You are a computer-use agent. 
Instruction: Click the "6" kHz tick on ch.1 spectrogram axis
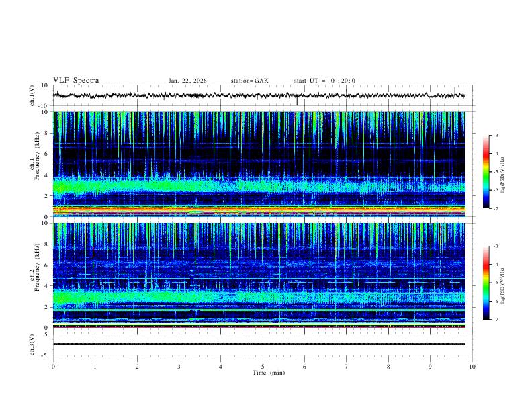tap(46, 154)
